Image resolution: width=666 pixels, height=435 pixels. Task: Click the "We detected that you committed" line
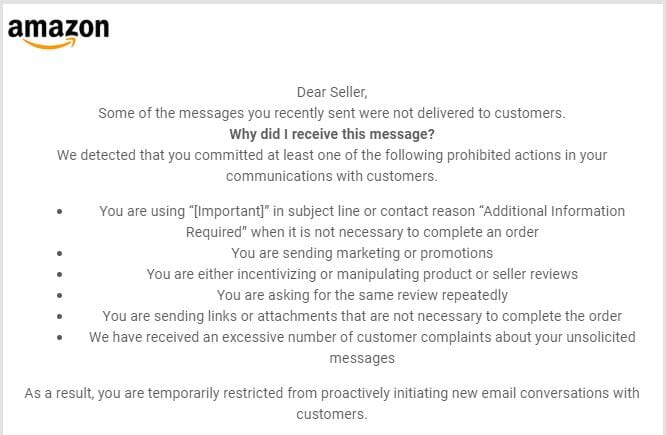coord(332,155)
